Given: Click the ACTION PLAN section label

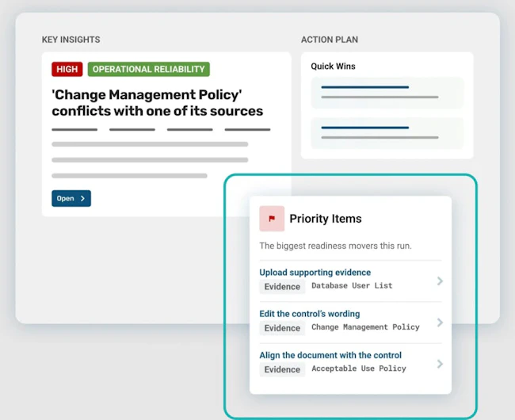Looking at the screenshot, I should pyautogui.click(x=330, y=40).
